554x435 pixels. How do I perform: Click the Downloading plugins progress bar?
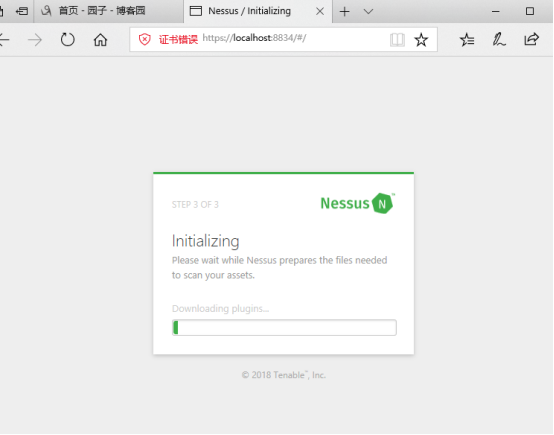pyautogui.click(x=284, y=328)
